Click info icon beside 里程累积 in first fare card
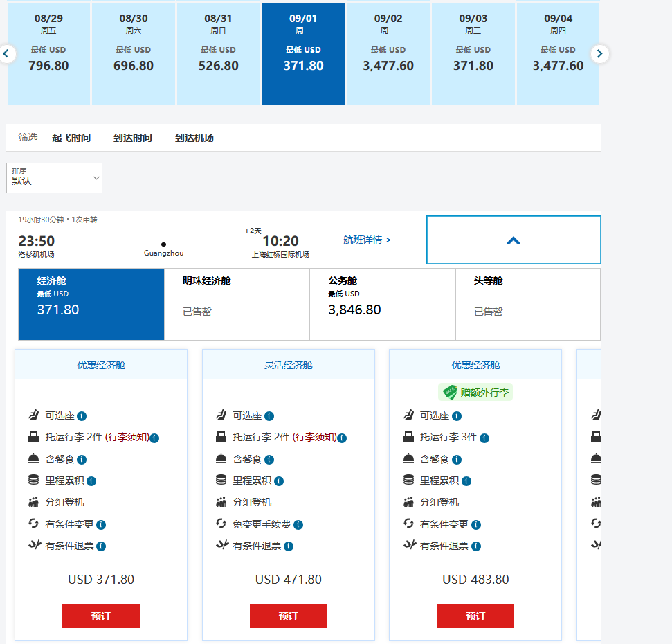Image resolution: width=672 pixels, height=644 pixels. click(91, 481)
